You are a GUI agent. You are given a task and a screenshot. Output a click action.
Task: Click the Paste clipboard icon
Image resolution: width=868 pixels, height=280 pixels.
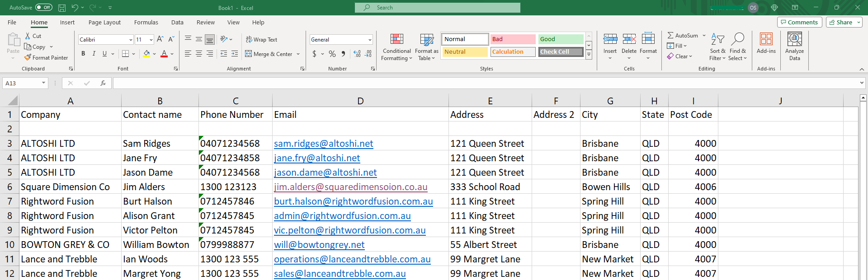tap(13, 40)
